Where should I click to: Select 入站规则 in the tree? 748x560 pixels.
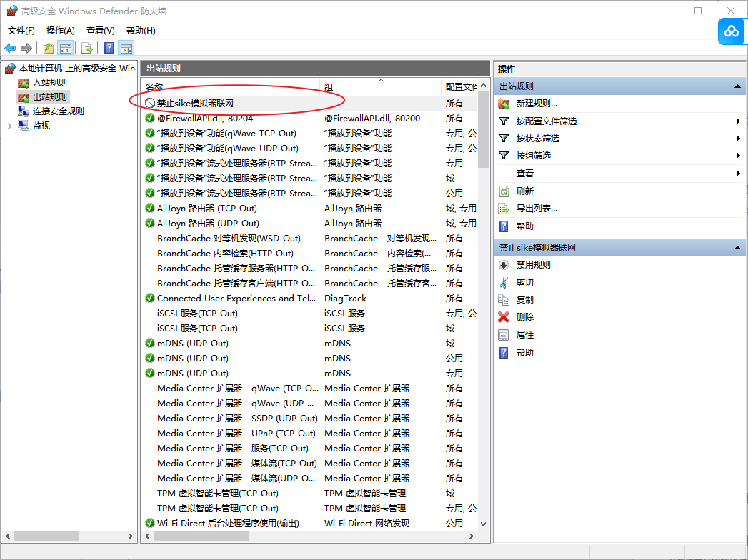click(49, 83)
